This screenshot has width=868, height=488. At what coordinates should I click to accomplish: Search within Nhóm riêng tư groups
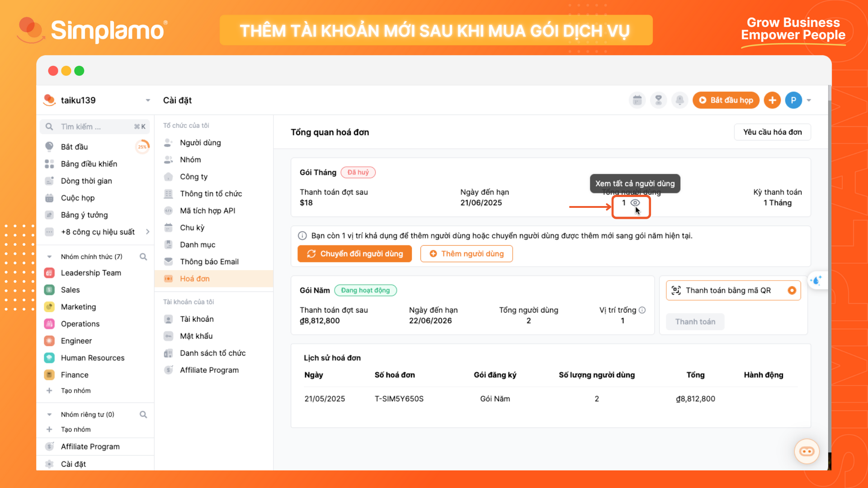point(143,414)
